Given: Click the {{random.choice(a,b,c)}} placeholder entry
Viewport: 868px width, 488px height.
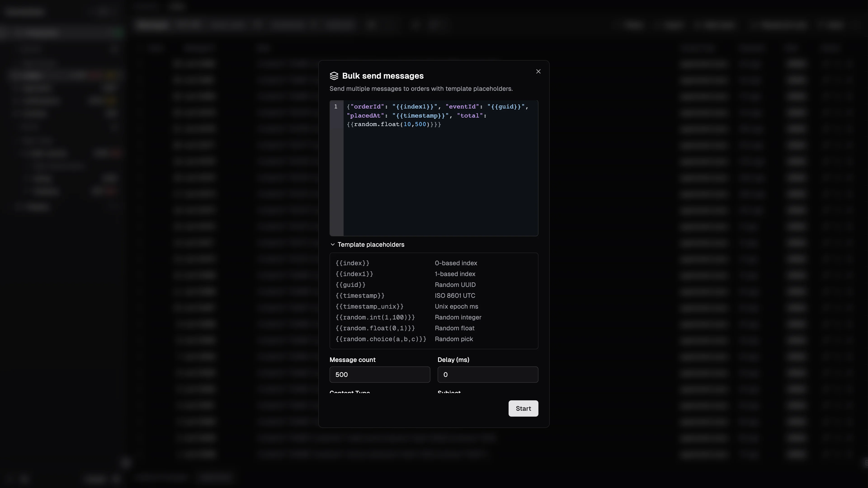Looking at the screenshot, I should pos(381,339).
